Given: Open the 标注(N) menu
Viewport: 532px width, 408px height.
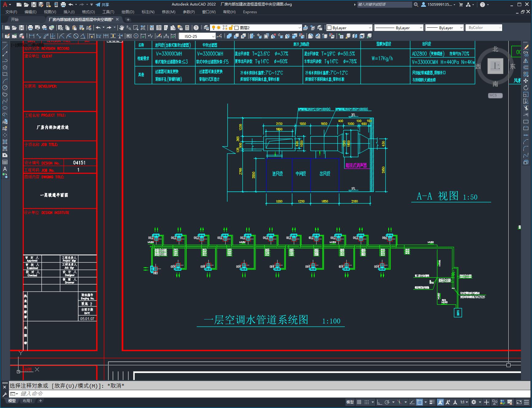Looking at the screenshot, I should 148,12.
